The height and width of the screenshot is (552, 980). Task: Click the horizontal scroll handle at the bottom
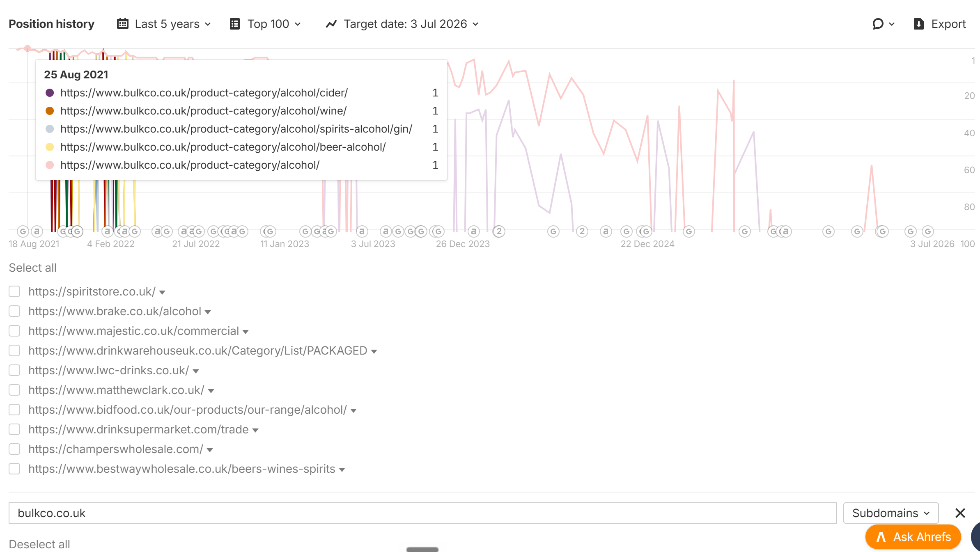(x=422, y=549)
